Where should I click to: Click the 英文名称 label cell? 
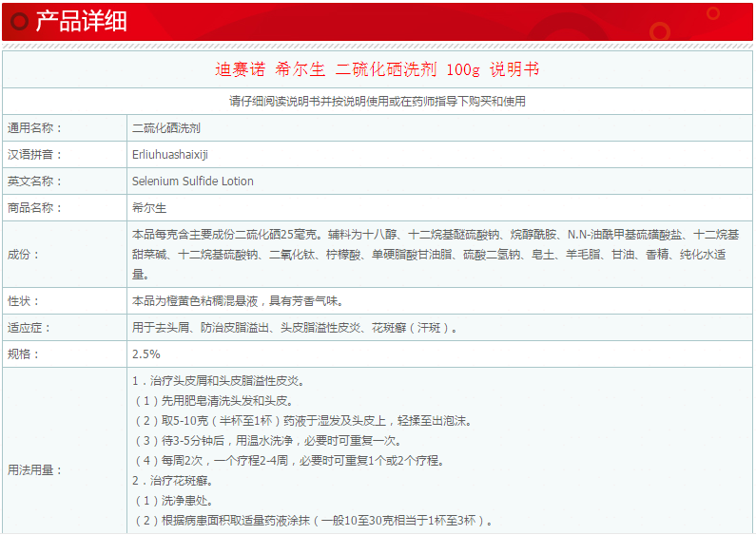[65, 182]
